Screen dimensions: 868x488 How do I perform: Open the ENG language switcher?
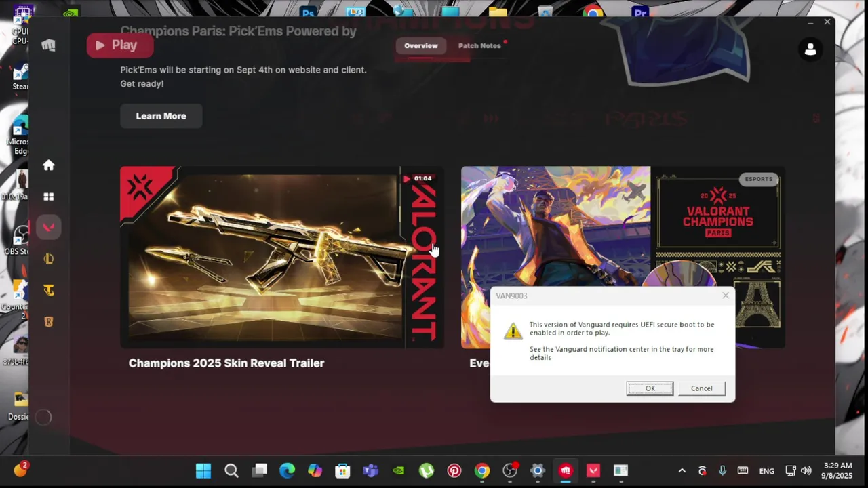click(766, 471)
